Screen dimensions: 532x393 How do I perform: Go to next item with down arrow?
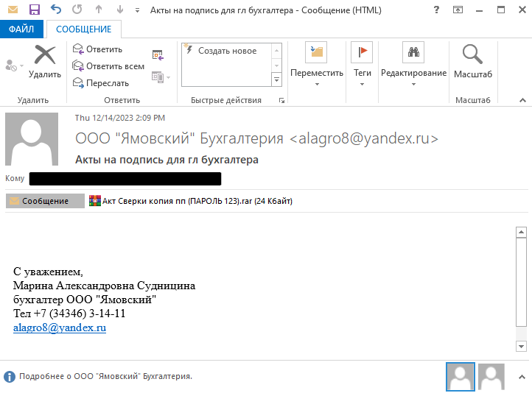coord(120,10)
